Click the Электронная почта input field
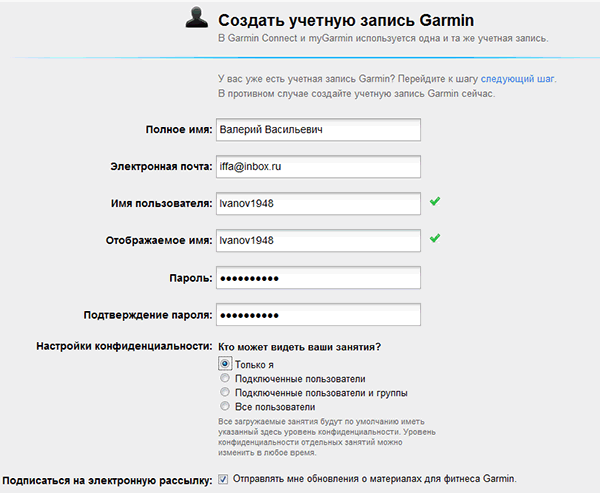 pyautogui.click(x=318, y=167)
